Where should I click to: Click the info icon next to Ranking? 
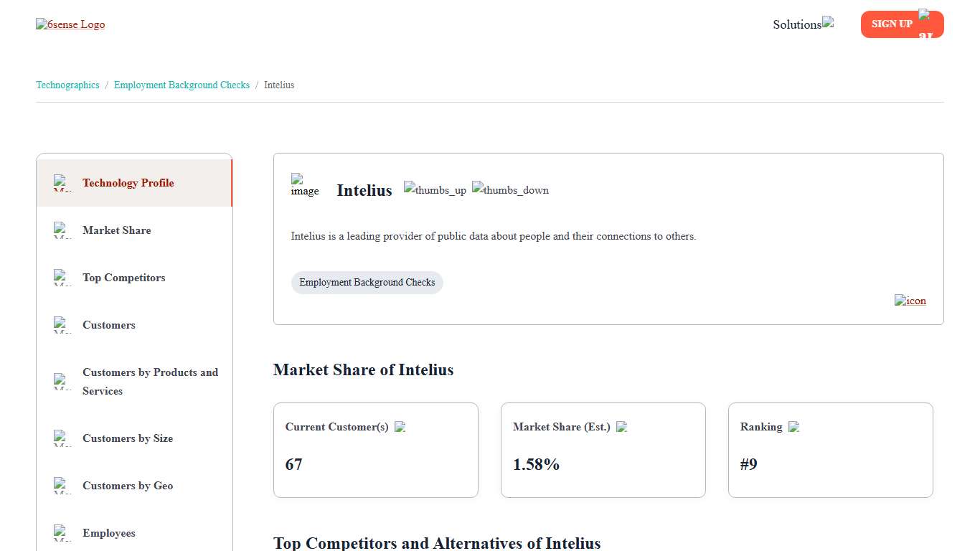793,426
